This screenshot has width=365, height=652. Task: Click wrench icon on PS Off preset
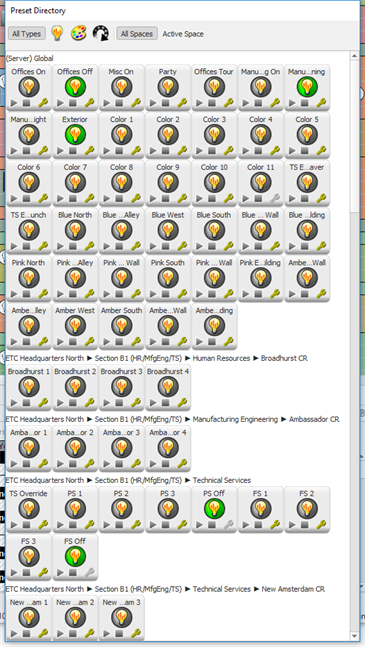coord(229,525)
